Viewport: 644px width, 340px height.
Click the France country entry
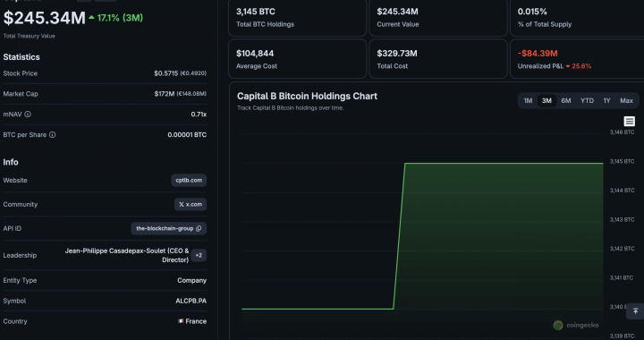[x=192, y=321]
